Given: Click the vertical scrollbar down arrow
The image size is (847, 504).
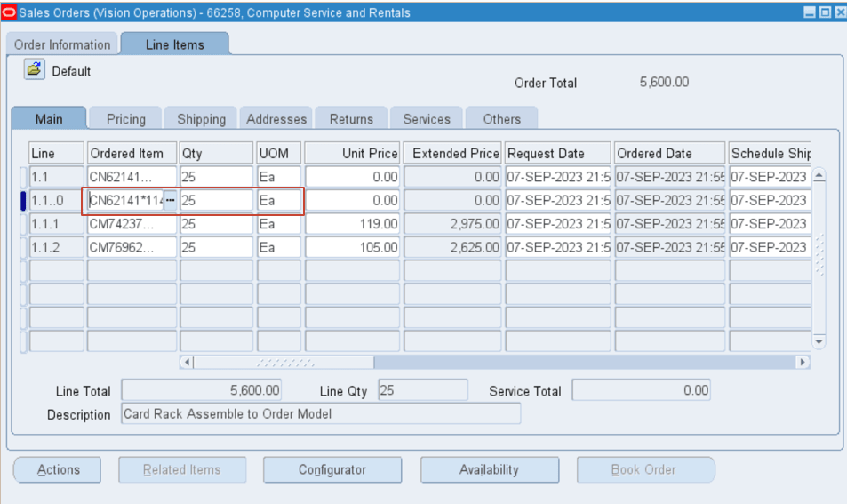Looking at the screenshot, I should tap(819, 341).
